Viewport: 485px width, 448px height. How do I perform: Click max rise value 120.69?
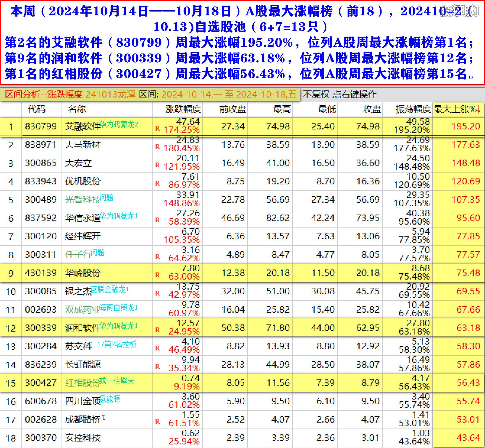466,181
